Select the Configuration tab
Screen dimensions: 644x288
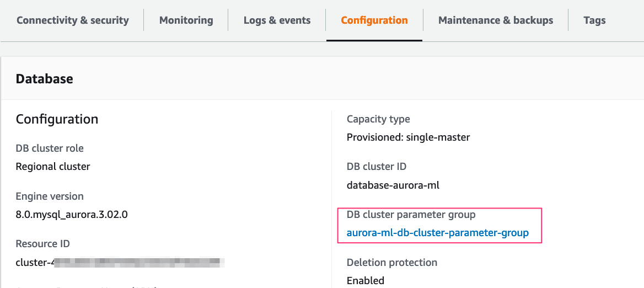click(x=374, y=20)
